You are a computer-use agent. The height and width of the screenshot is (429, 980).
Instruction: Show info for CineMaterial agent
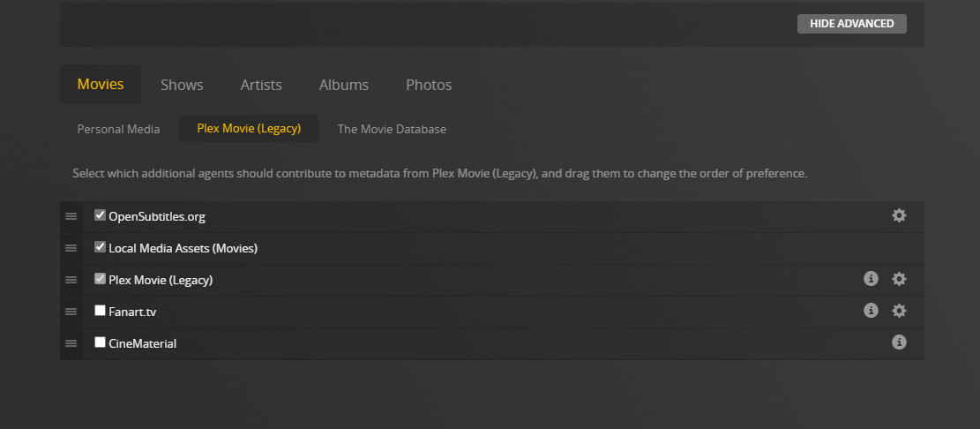(x=899, y=342)
